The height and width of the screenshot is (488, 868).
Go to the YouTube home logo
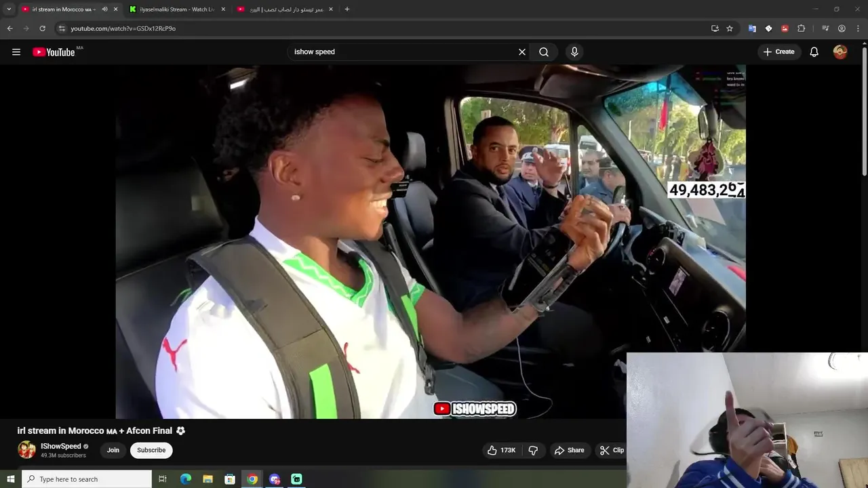click(x=54, y=52)
